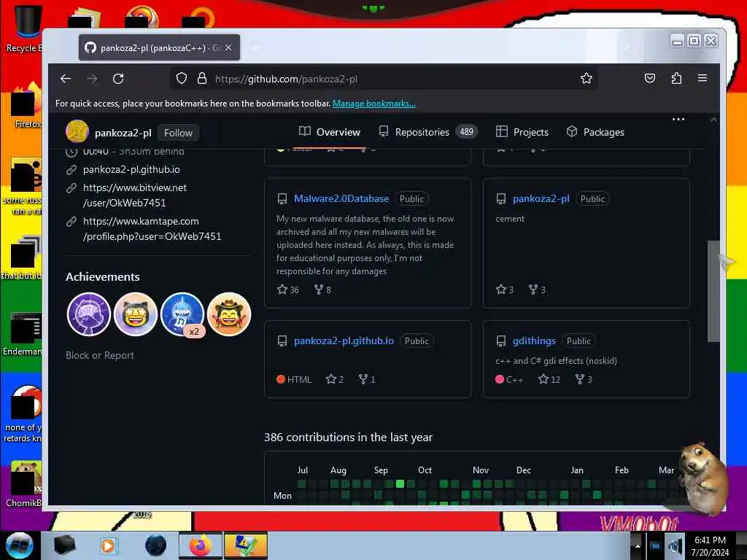Click the browser URL address field
This screenshot has width=747, height=560.
click(384, 79)
